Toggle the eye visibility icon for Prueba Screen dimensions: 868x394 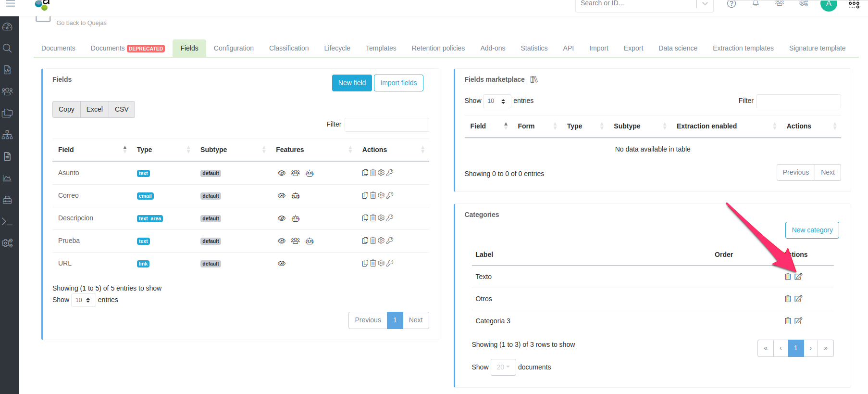[x=282, y=241]
